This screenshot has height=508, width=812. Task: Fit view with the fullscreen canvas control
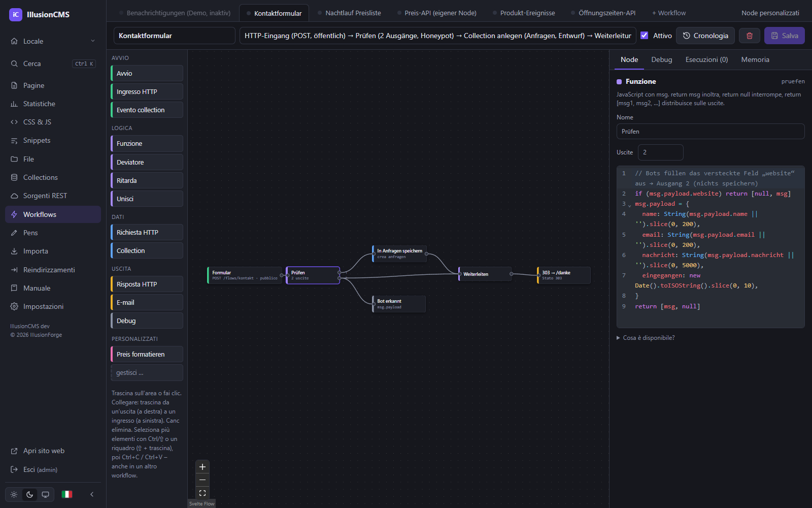202,493
